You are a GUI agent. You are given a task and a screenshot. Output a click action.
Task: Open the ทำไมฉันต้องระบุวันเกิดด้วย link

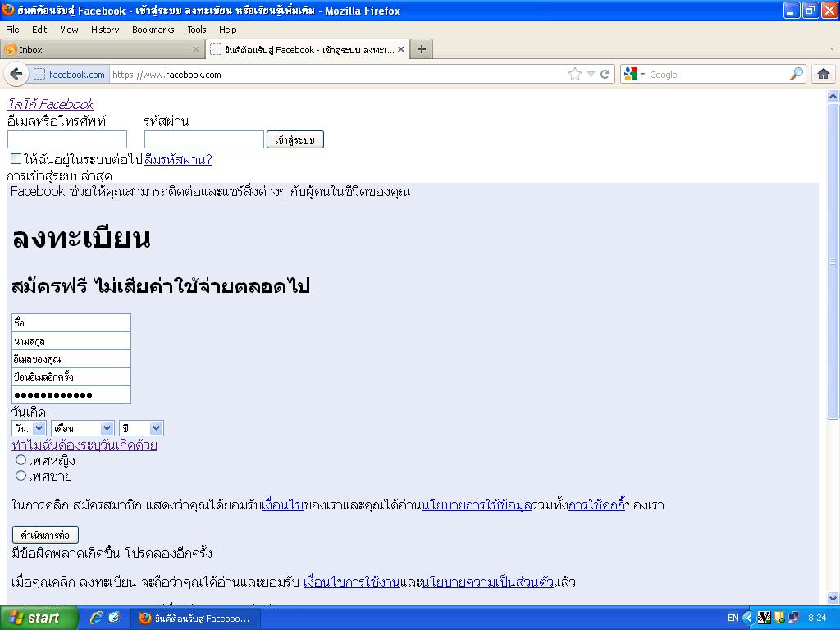tap(84, 445)
